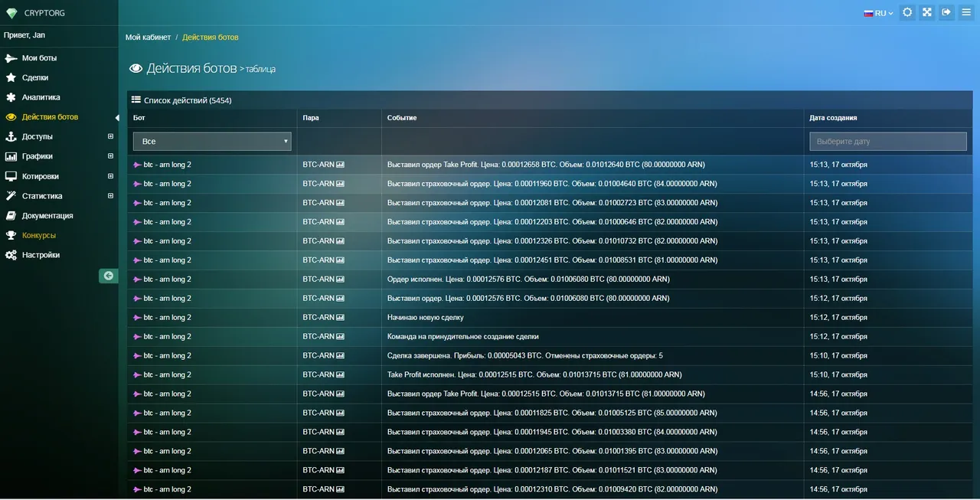Click the monitor icon of 'Котировки'
The height and width of the screenshot is (500, 980).
click(x=11, y=176)
